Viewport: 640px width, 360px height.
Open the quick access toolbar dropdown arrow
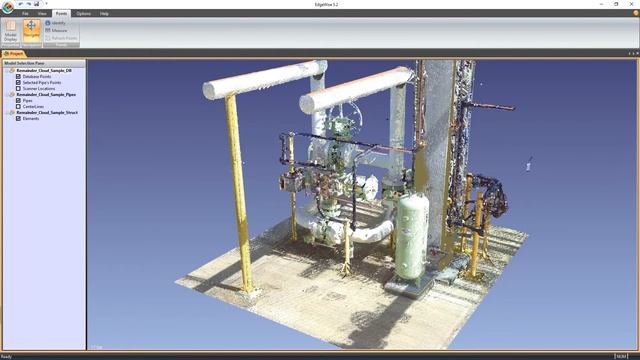46,4
